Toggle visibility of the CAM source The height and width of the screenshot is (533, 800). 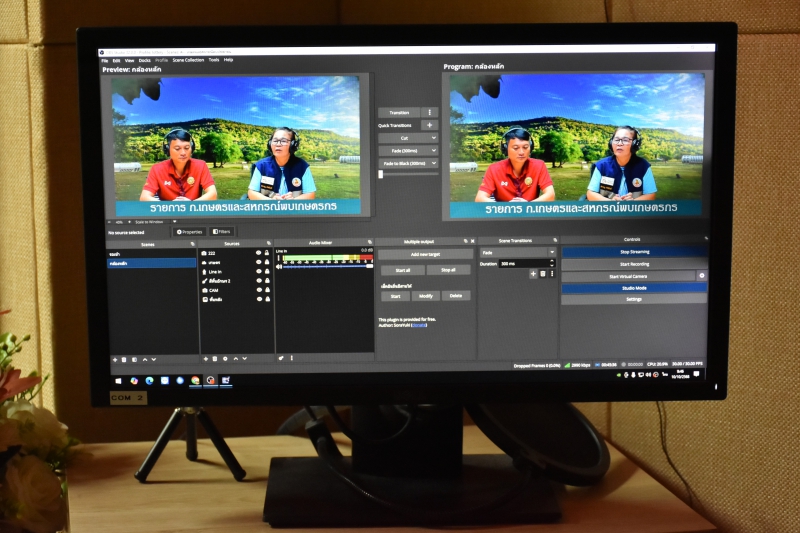tap(258, 290)
